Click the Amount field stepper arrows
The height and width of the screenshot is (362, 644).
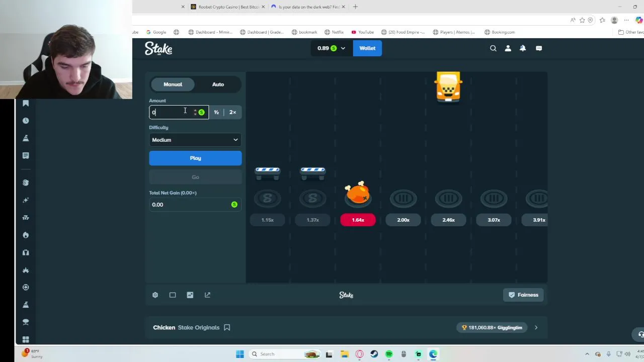point(195,112)
